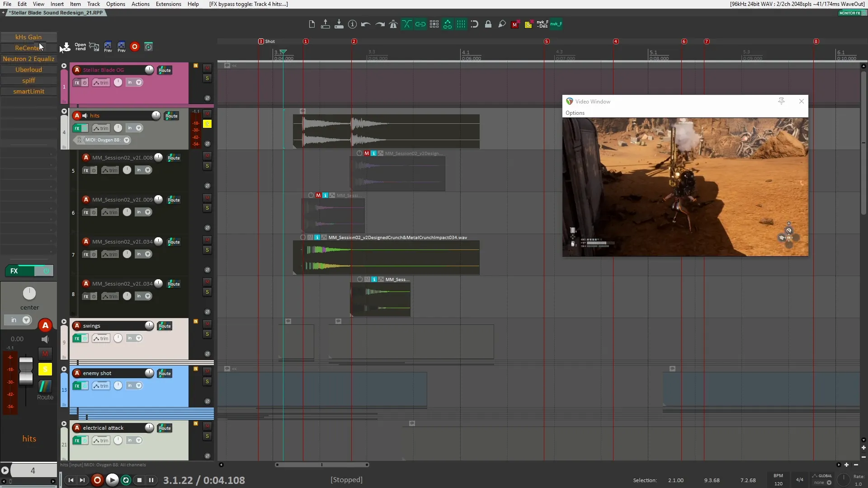Open the MIDI: Oxygen 88 input dropdown
The image size is (868, 488).
(x=127, y=140)
